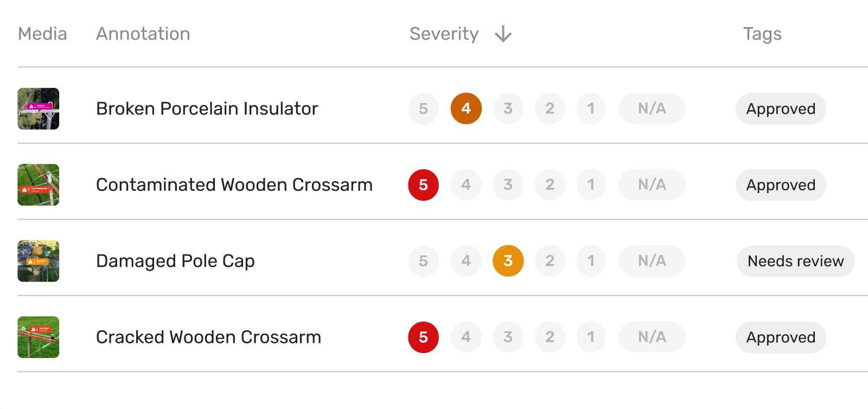Set Broken Porcelain Insulator severity to 5

[x=423, y=108]
